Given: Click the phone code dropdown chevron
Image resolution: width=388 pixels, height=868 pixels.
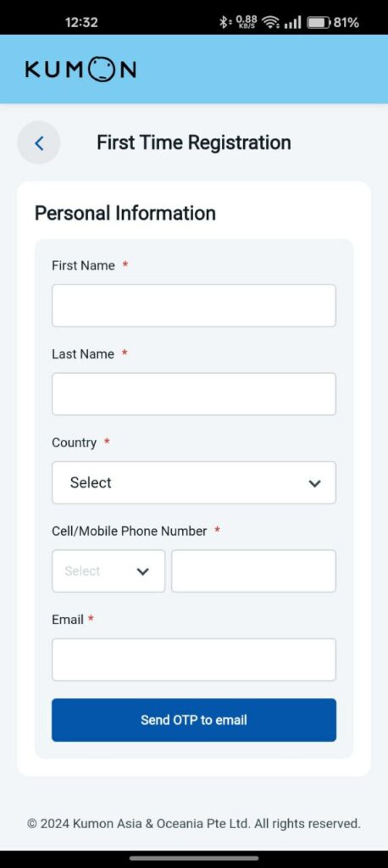Looking at the screenshot, I should click(x=143, y=572).
